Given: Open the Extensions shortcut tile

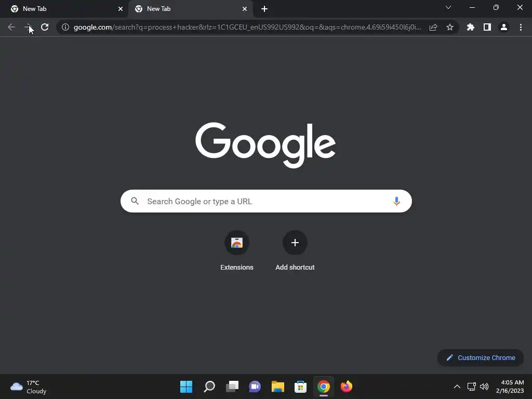Looking at the screenshot, I should click(237, 251).
